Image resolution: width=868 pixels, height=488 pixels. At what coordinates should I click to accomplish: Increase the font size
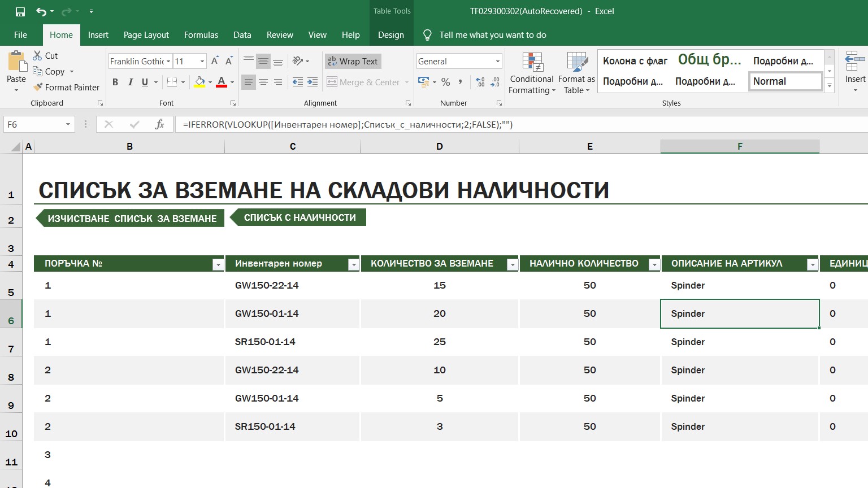click(215, 61)
